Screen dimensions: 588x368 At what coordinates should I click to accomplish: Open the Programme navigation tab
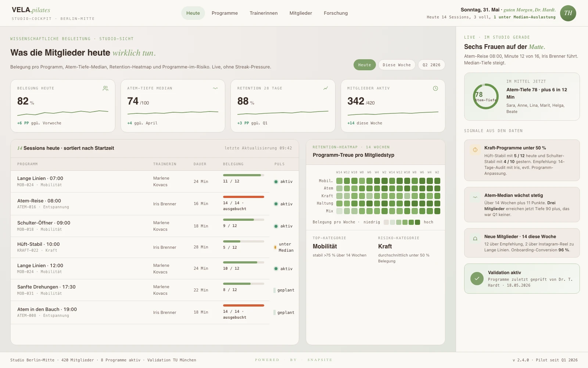pos(225,13)
